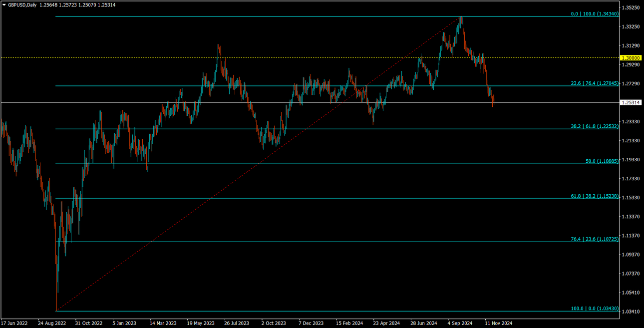Click the 1.05410 price axis value
The image size is (644, 328).
(x=632, y=292)
